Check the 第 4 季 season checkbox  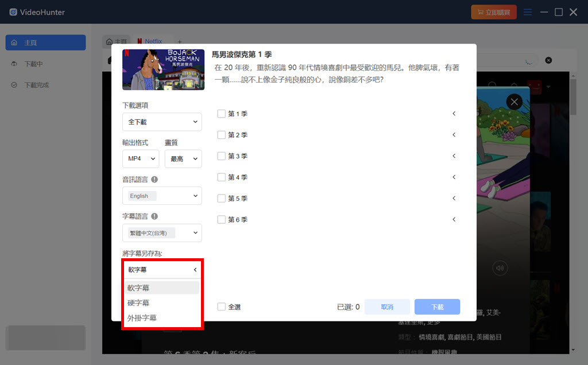pyautogui.click(x=221, y=177)
